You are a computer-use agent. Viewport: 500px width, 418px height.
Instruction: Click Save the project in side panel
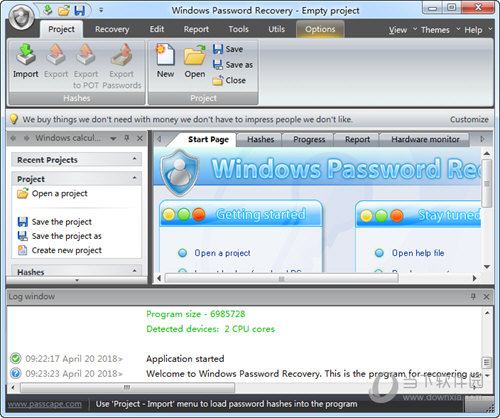[x=54, y=222]
